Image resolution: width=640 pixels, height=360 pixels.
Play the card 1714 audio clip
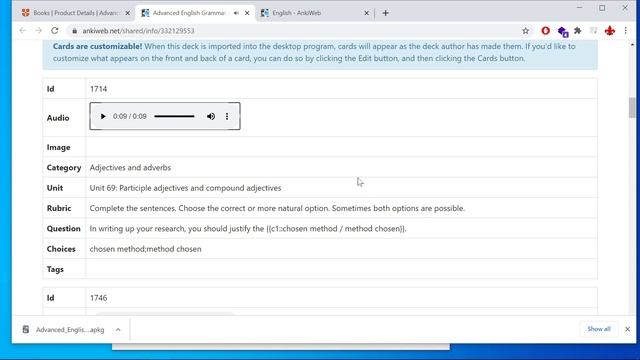click(x=103, y=116)
